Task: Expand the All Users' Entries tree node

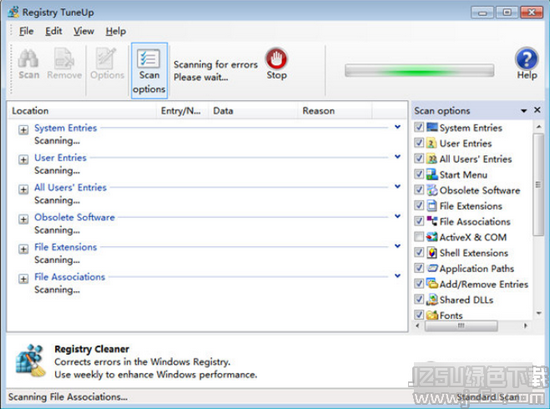Action: click(24, 189)
